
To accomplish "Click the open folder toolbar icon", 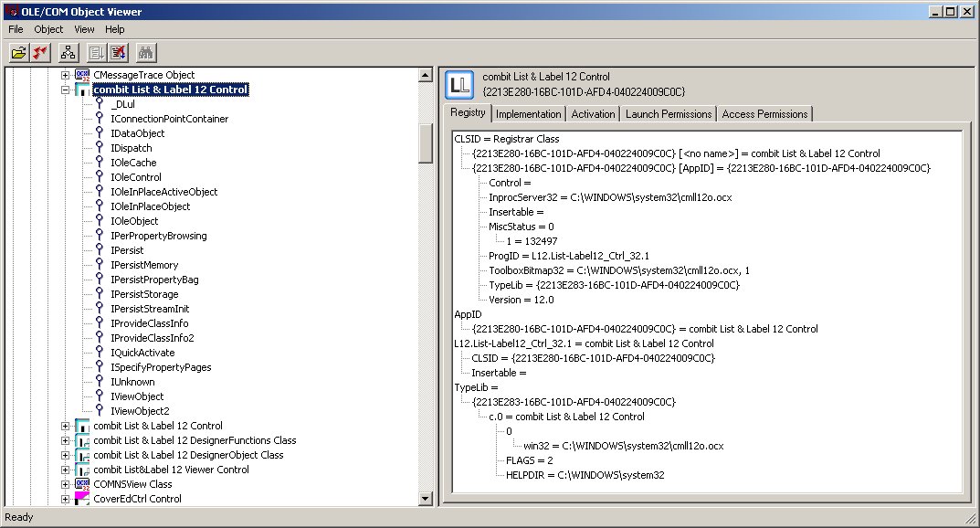I will (18, 52).
